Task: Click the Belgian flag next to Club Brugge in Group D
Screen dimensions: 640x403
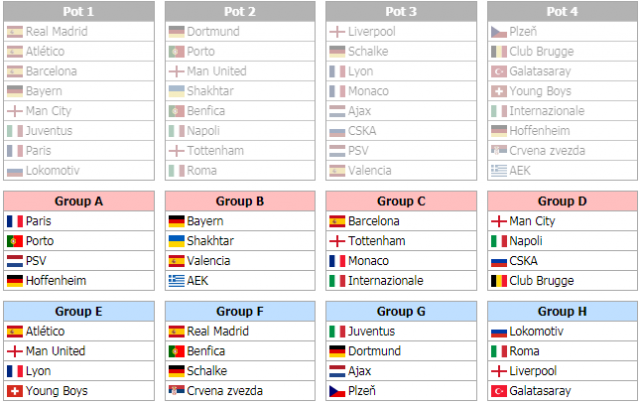Action: point(499,281)
